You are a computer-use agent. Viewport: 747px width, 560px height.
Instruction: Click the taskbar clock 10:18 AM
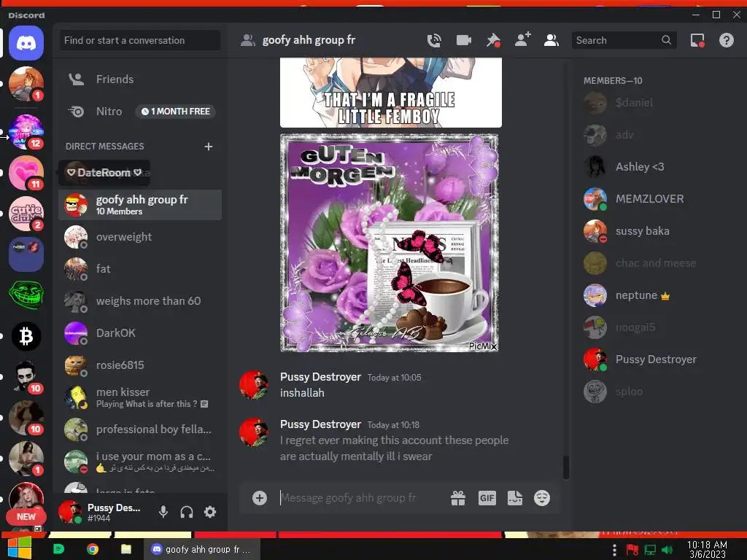click(707, 550)
